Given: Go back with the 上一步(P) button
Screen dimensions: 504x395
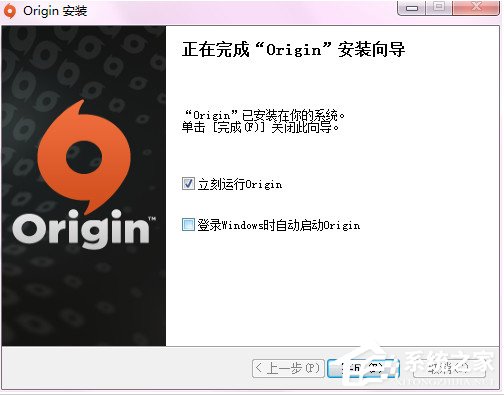Looking at the screenshot, I should (288, 368).
